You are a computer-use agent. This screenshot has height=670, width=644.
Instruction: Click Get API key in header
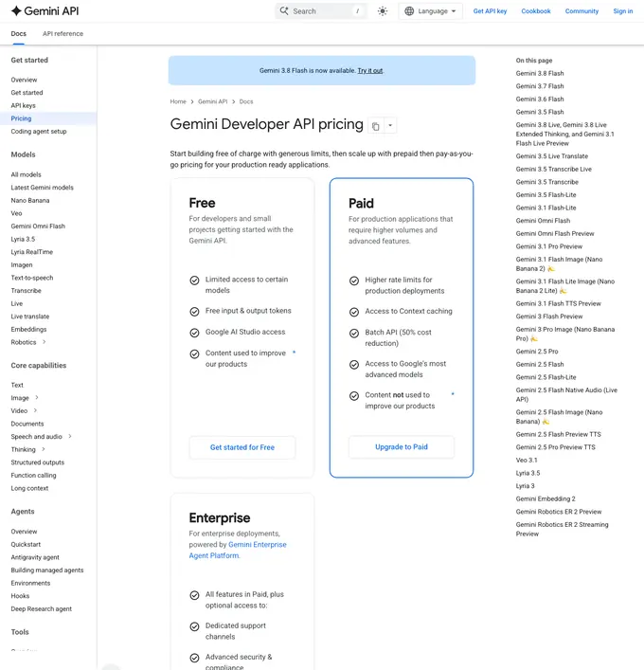pyautogui.click(x=490, y=11)
